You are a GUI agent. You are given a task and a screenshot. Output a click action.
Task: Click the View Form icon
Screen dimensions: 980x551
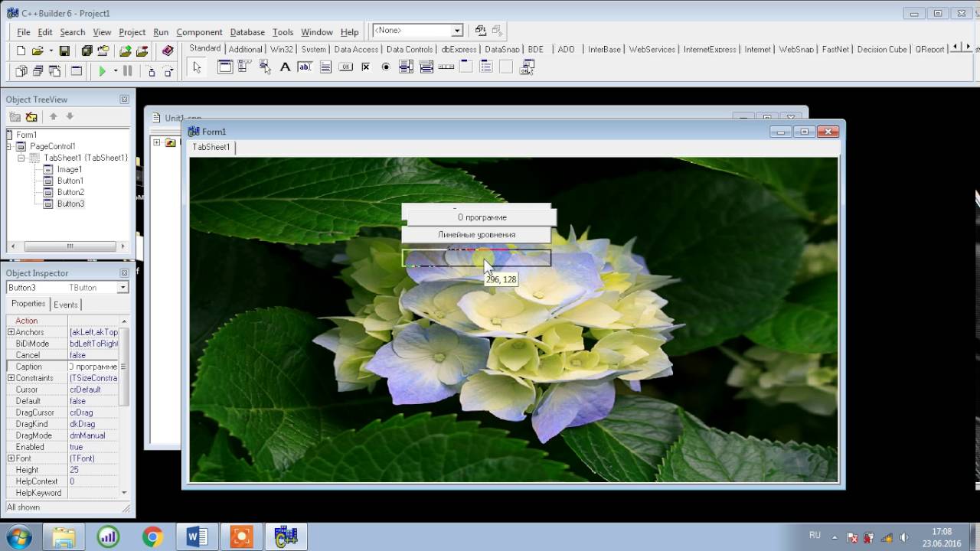(38, 71)
